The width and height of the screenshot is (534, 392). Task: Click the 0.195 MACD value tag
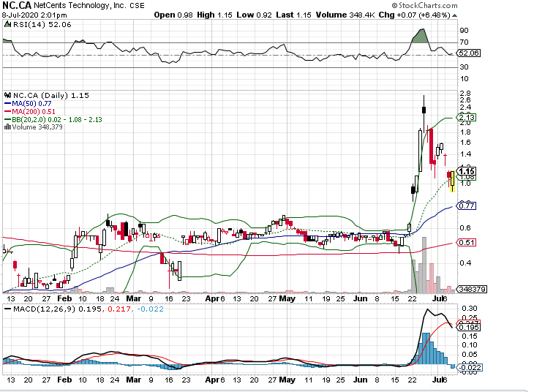pyautogui.click(x=469, y=328)
